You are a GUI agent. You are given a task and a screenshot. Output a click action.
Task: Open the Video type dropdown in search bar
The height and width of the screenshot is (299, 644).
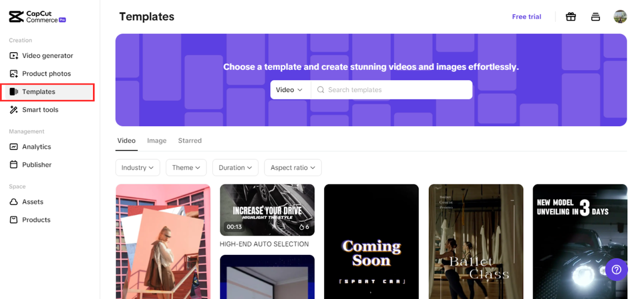click(289, 90)
